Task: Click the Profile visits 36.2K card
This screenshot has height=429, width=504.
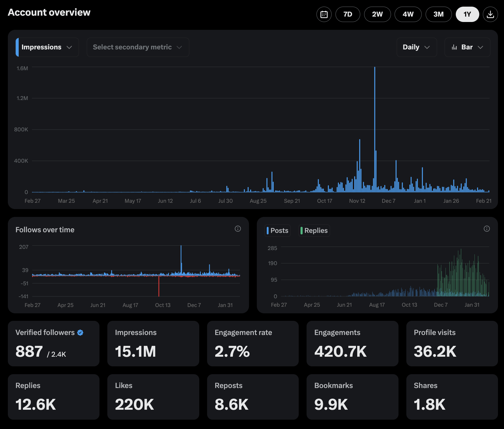Action: coord(452,344)
